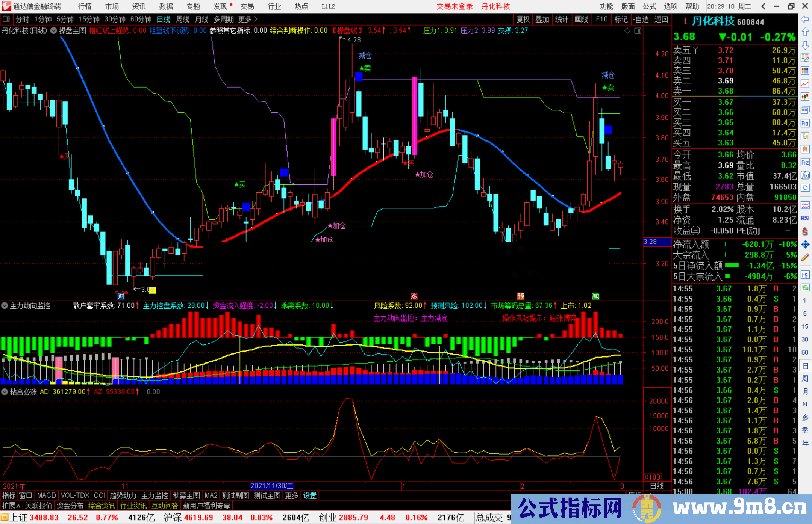Toggle the panel icon at chart top-right
Screen dimensions: 812x524
[x=638, y=31]
